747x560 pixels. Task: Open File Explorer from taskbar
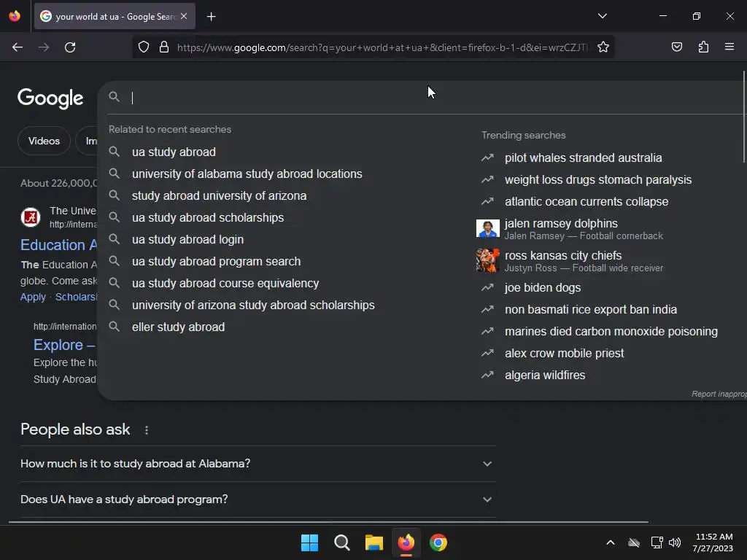pos(374,542)
